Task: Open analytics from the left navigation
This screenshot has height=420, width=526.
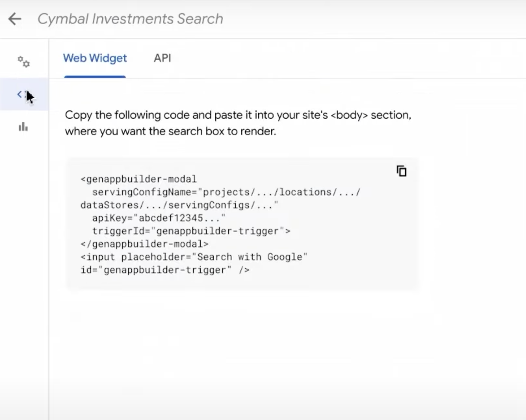Action: 24,128
